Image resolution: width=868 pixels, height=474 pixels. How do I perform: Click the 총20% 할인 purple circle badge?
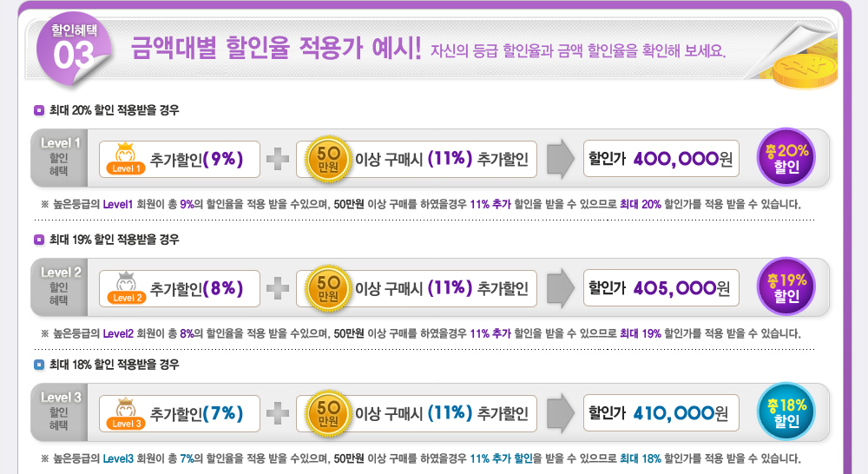click(786, 158)
